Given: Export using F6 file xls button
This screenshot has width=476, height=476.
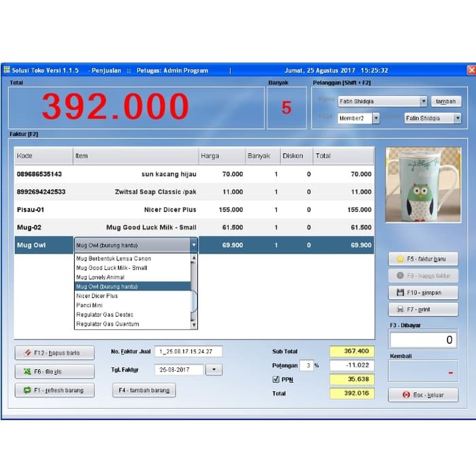Looking at the screenshot, I should (x=54, y=372).
